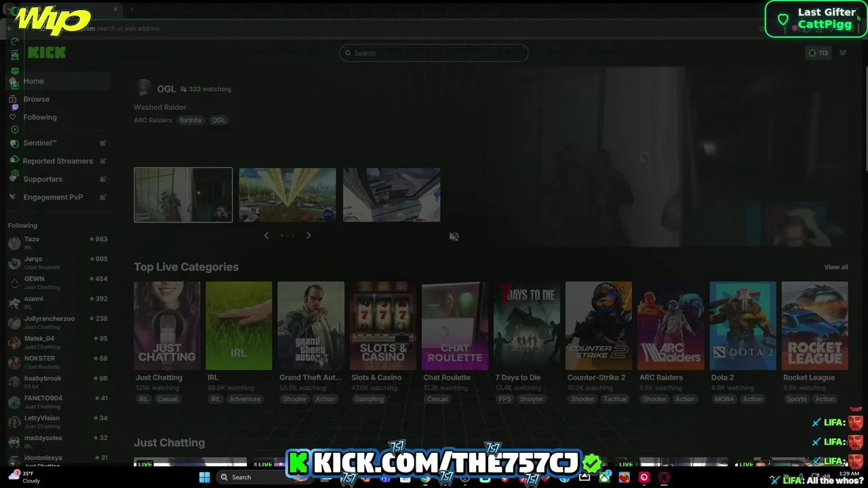Open baabybrook in the Following list
Viewport: 868px width, 488px height.
point(58,382)
